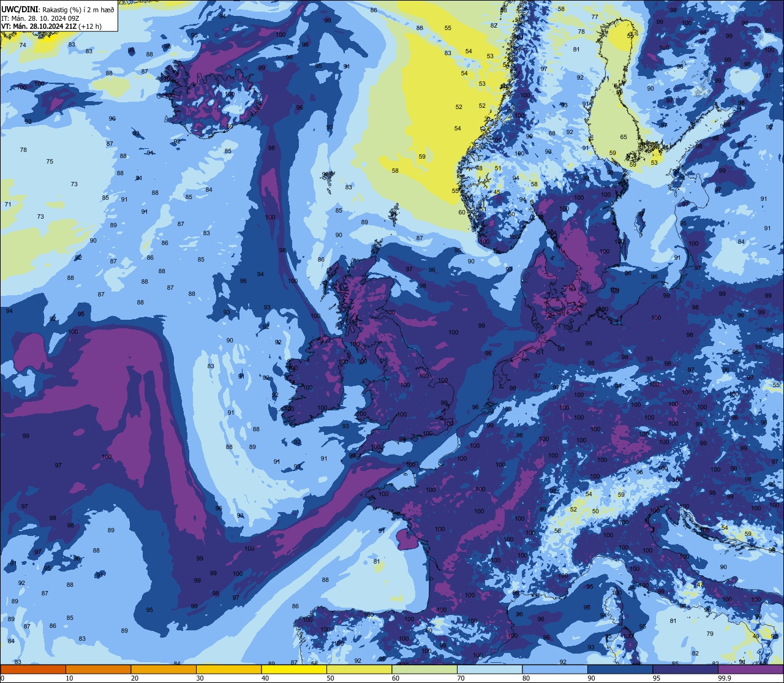
Task: Click the legend swatch between 20 and 30
Action: pos(164,669)
